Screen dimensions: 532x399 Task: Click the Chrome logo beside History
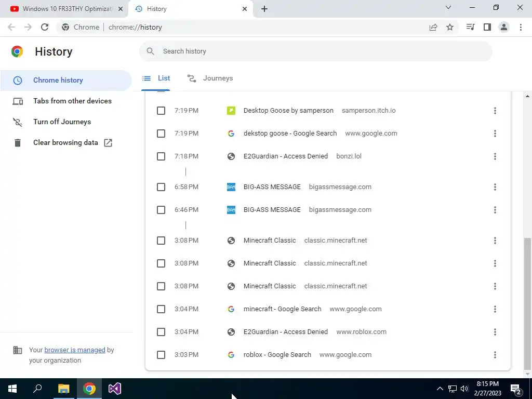pyautogui.click(x=17, y=51)
